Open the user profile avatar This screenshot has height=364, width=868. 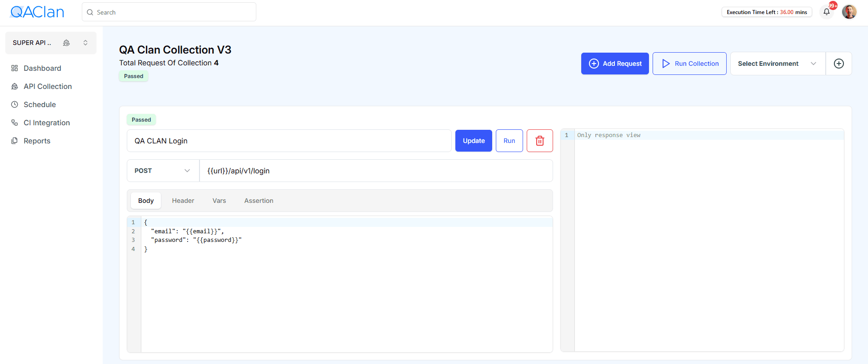pyautogui.click(x=849, y=12)
